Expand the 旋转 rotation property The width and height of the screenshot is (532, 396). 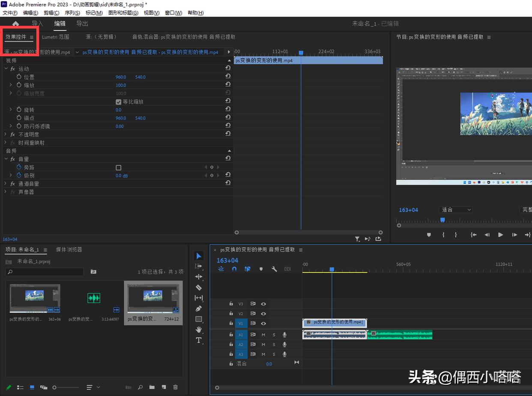(x=10, y=110)
